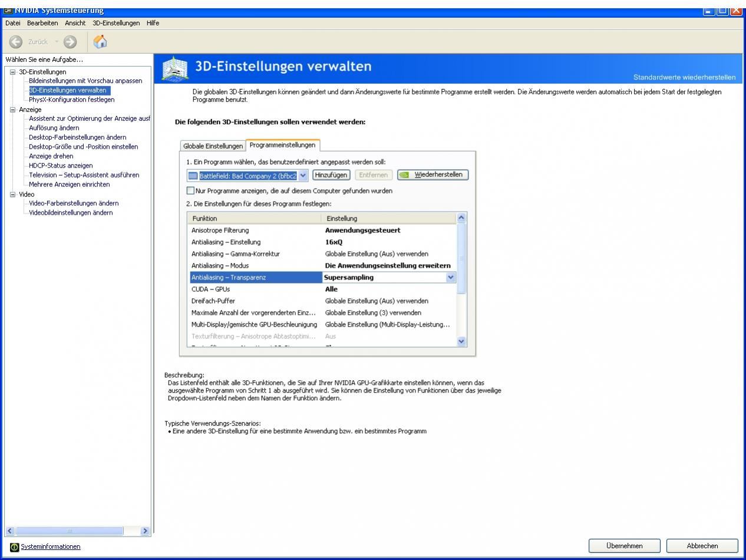Click 'Globale Einstellung (3) verwenden' value
This screenshot has width=746, height=560.
pos(373,312)
